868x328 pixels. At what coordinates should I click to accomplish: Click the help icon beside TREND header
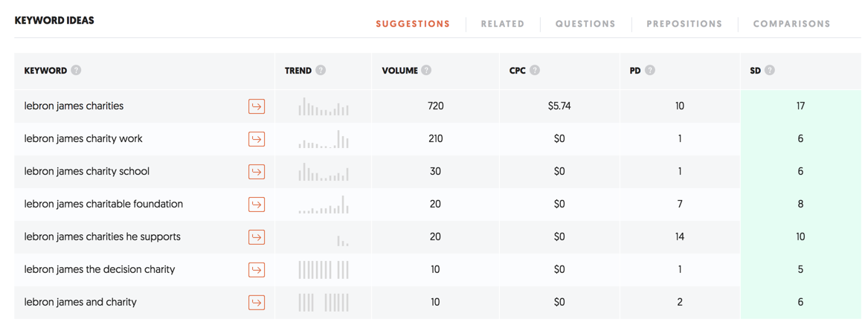click(321, 71)
